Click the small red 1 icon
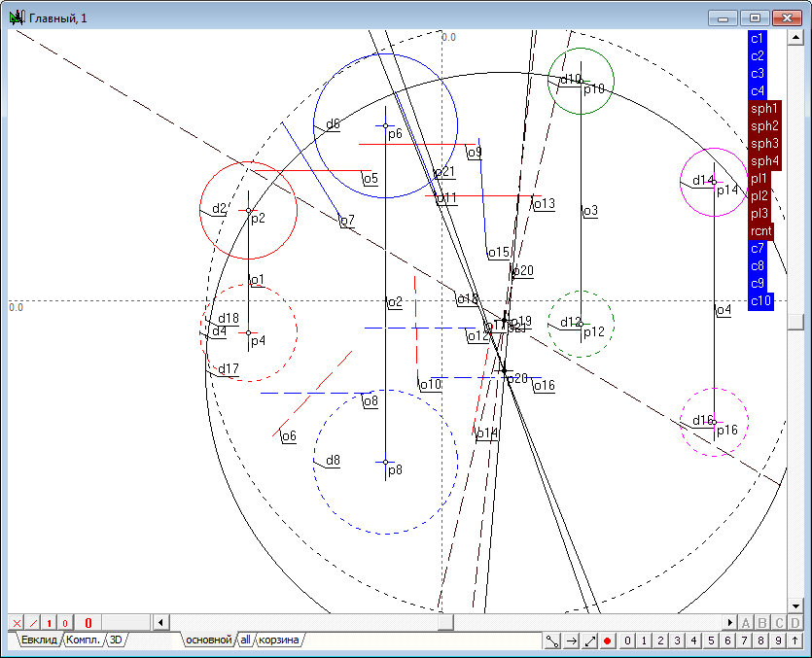 point(50,623)
